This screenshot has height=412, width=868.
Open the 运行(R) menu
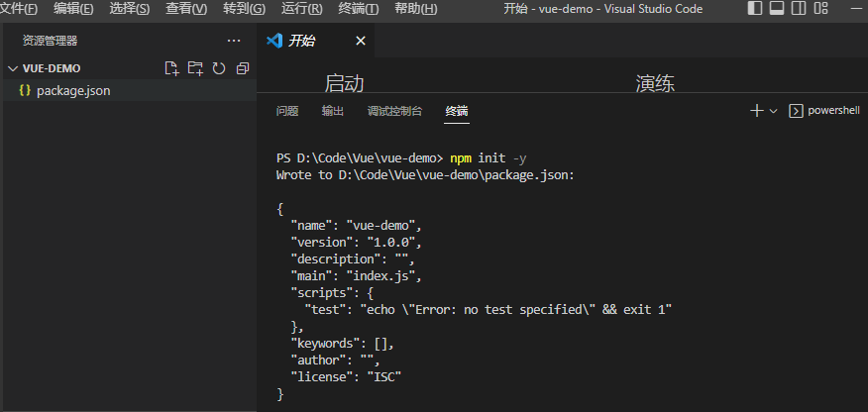[x=301, y=9]
